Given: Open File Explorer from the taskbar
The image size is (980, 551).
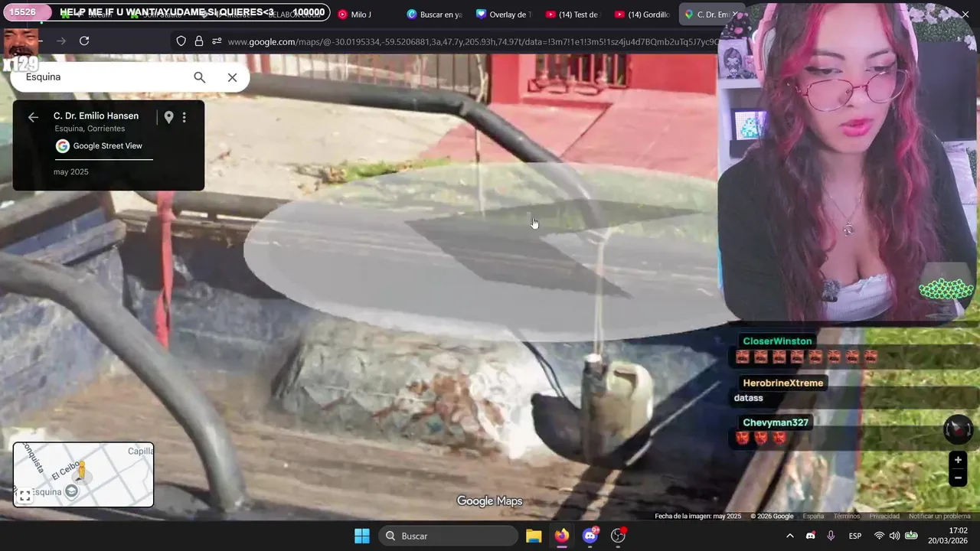Looking at the screenshot, I should (534, 536).
